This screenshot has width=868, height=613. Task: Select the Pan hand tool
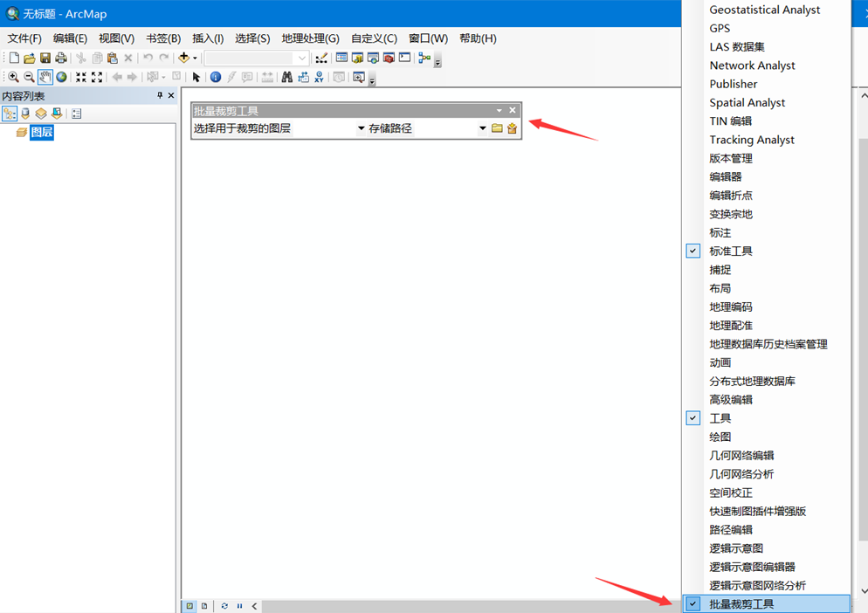45,77
